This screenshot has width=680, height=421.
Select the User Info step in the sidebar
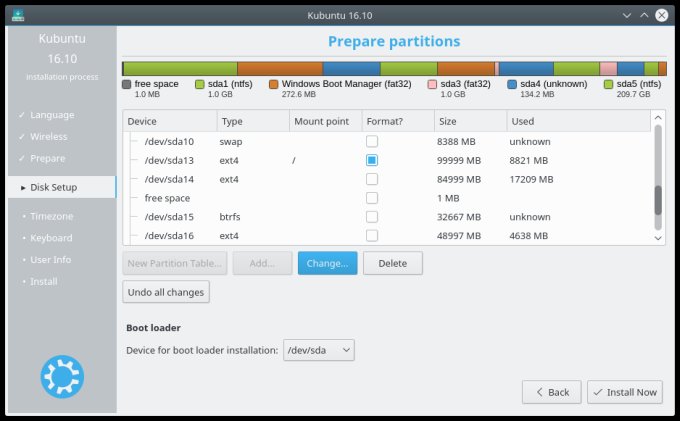tap(50, 259)
